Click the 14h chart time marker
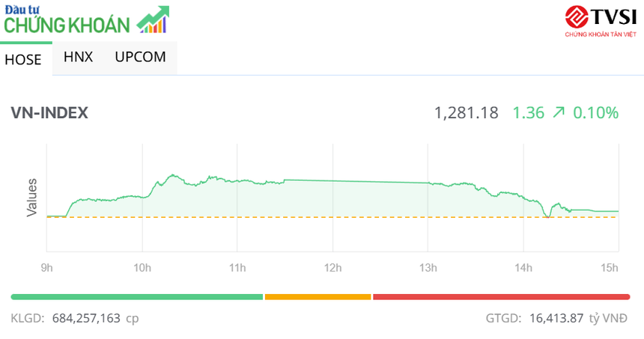The width and height of the screenshot is (644, 339). pyautogui.click(x=523, y=268)
